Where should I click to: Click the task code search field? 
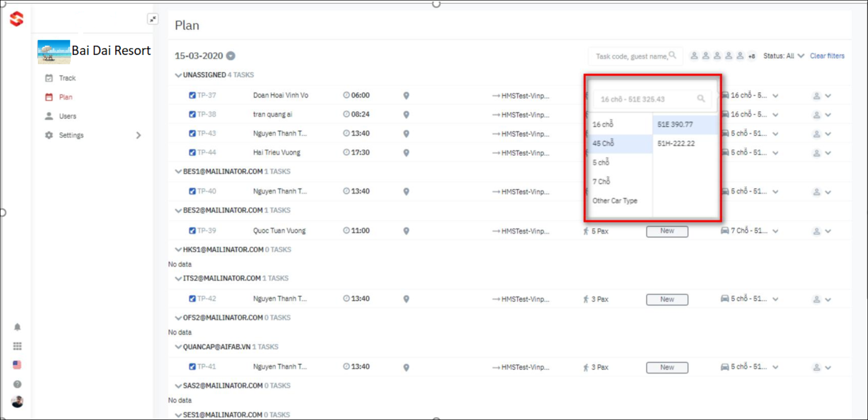pyautogui.click(x=631, y=56)
